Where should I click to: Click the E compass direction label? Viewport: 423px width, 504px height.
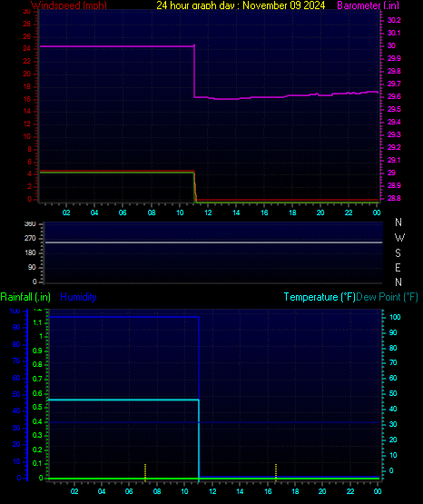pyautogui.click(x=398, y=267)
